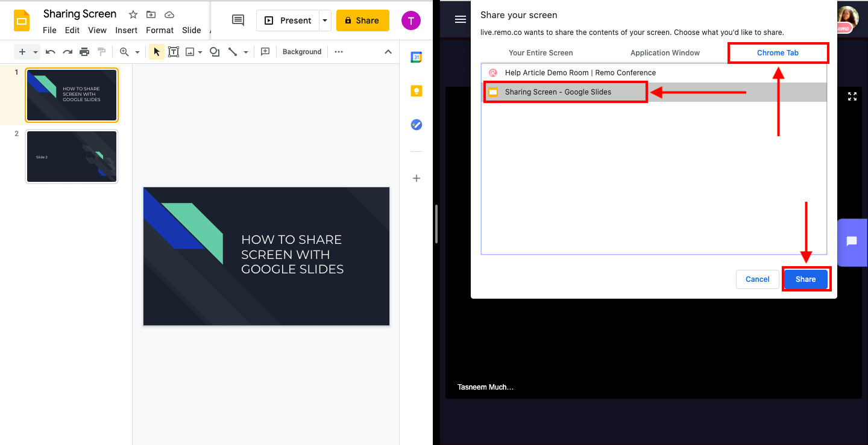
Task: Select the shape tool
Action: [x=214, y=52]
